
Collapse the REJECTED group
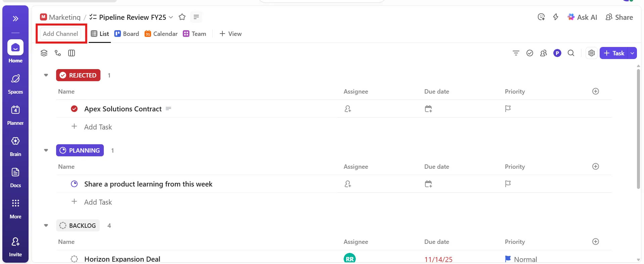click(46, 75)
